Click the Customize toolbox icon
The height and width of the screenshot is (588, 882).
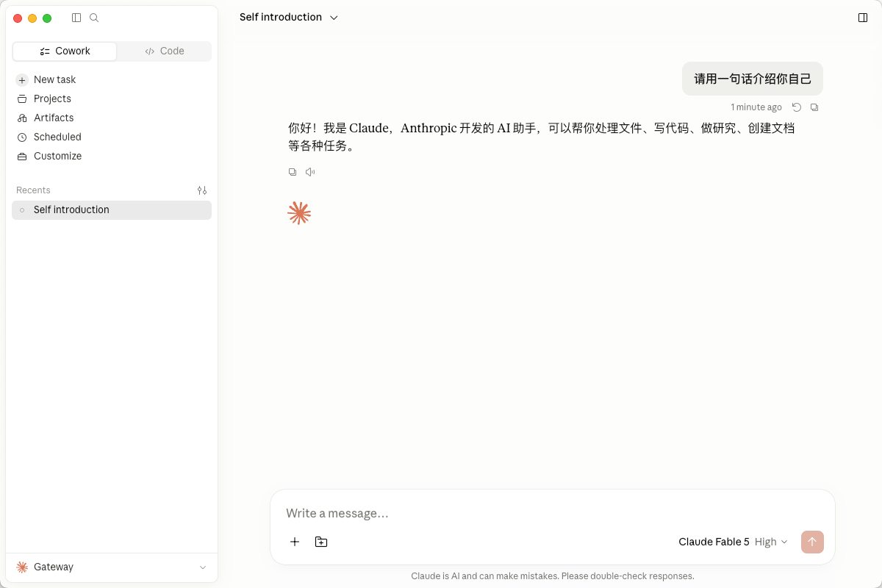coord(22,156)
